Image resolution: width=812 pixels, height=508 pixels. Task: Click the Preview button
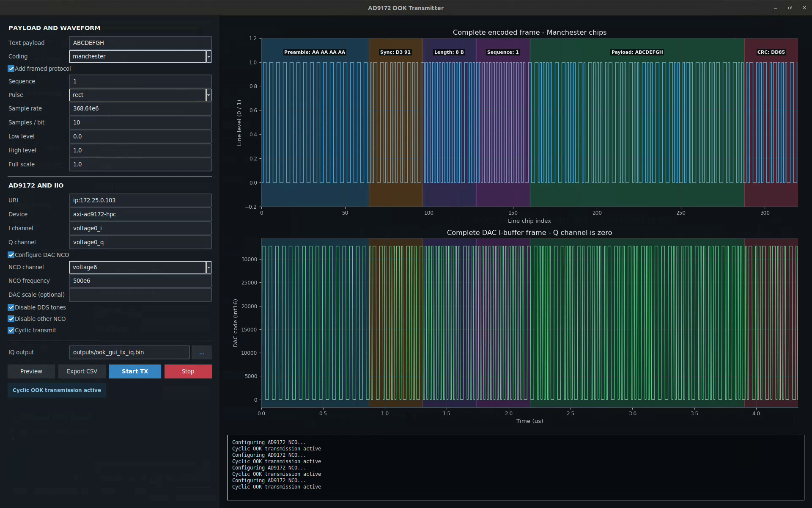click(x=31, y=371)
